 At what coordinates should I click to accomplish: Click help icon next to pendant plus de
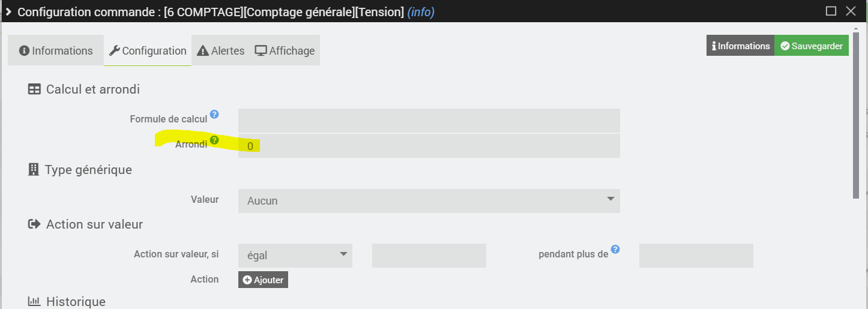(x=615, y=249)
